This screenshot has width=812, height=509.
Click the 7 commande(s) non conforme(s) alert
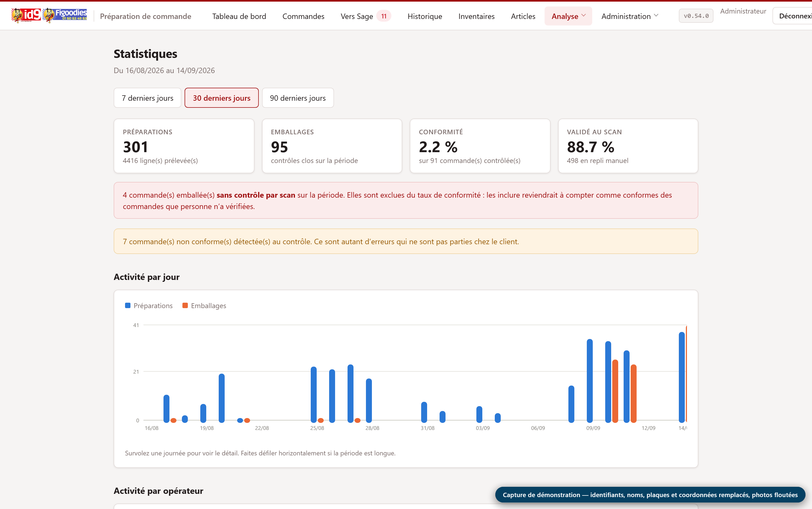[x=406, y=242]
